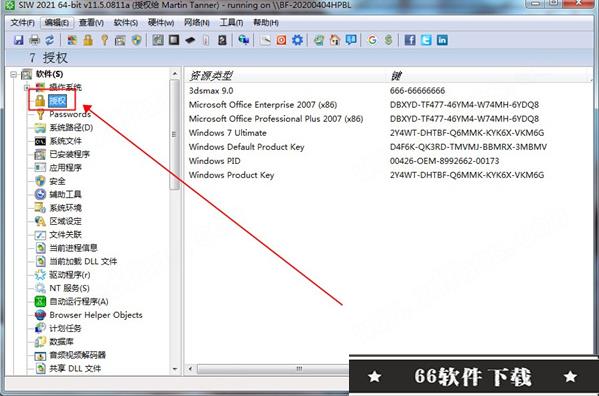Viewport: 599px width, 396px height.
Task: Click the Home icon in toolbar
Action: click(335, 40)
